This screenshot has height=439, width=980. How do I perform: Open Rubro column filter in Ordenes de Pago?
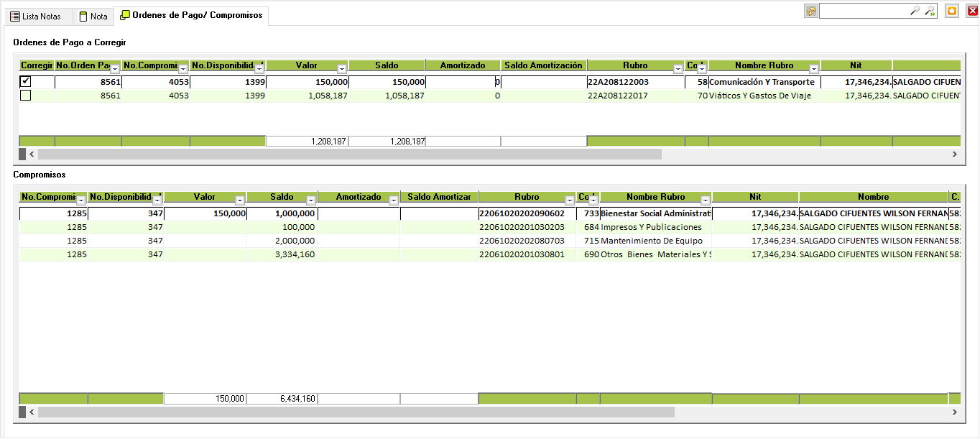click(x=678, y=69)
